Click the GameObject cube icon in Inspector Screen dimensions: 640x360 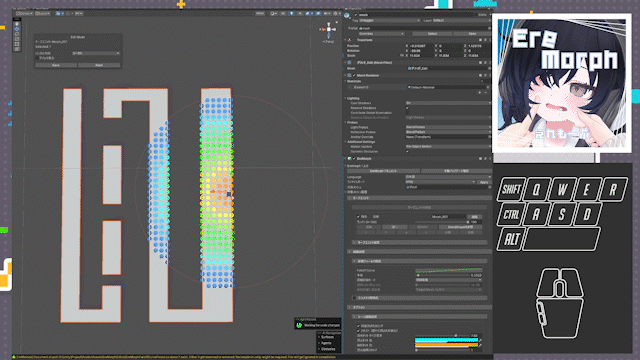coord(347,16)
